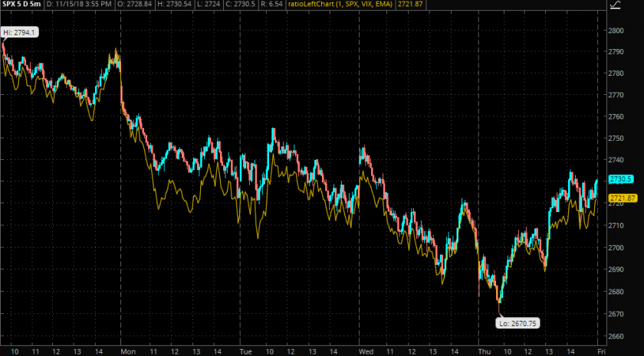
Task: Click the Wed label on time axis
Action: (366, 351)
